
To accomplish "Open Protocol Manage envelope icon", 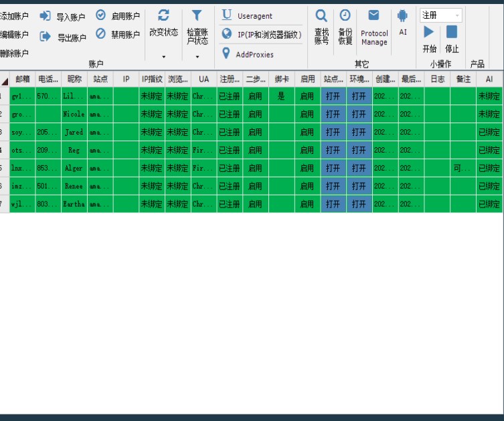I will [x=373, y=15].
